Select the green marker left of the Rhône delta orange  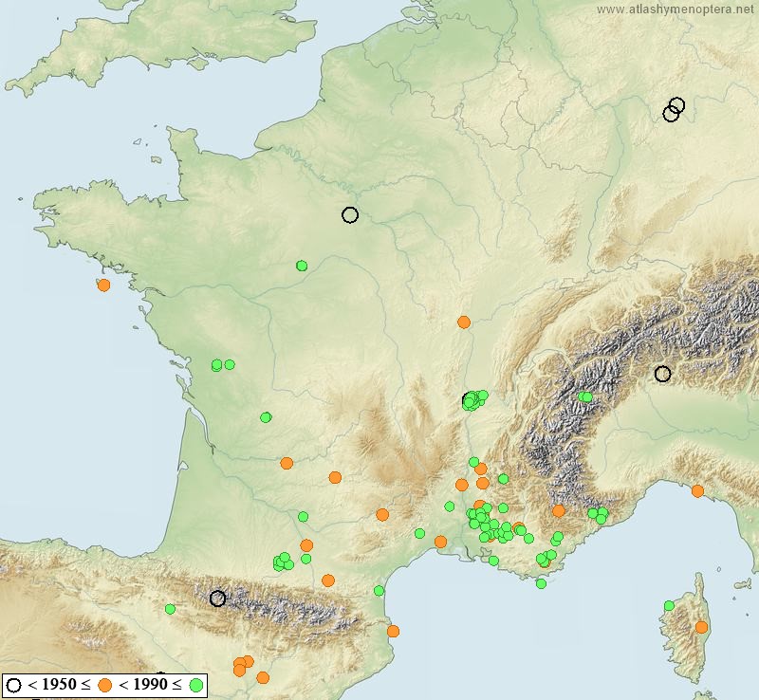(419, 533)
